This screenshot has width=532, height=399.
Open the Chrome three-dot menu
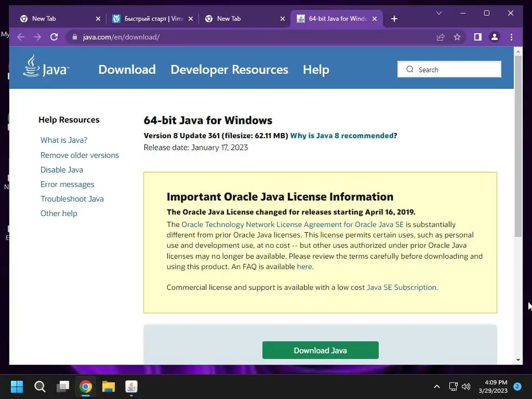click(x=511, y=37)
